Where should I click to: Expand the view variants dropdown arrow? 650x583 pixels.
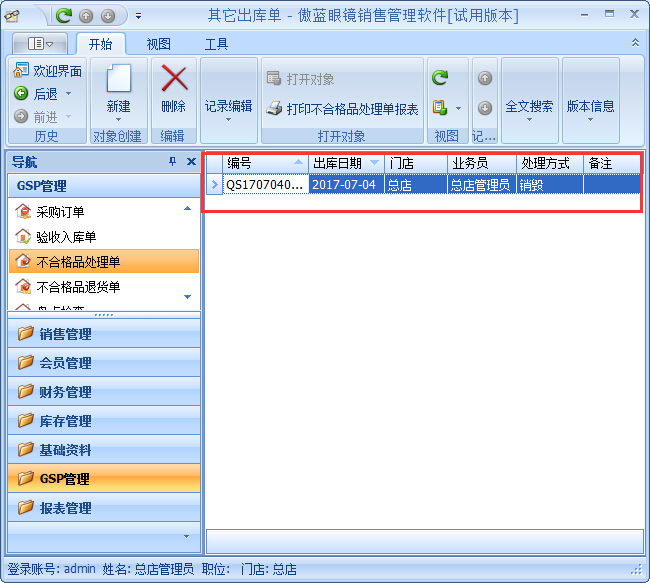coord(458,109)
